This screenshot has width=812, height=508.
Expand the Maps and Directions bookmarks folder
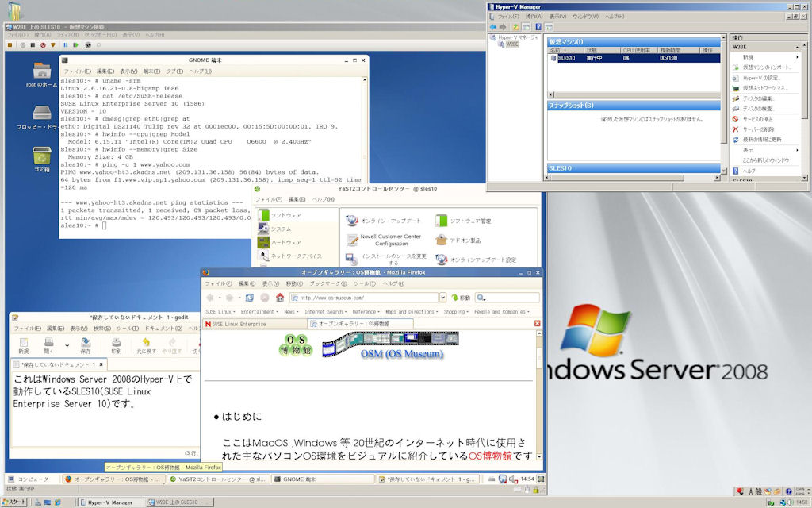[412, 312]
